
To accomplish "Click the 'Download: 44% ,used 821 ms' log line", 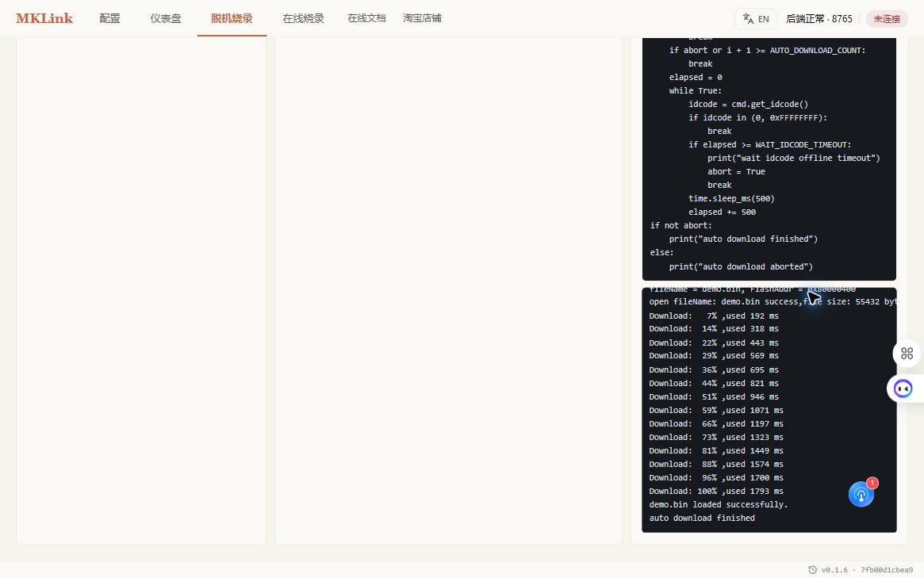I will [714, 383].
